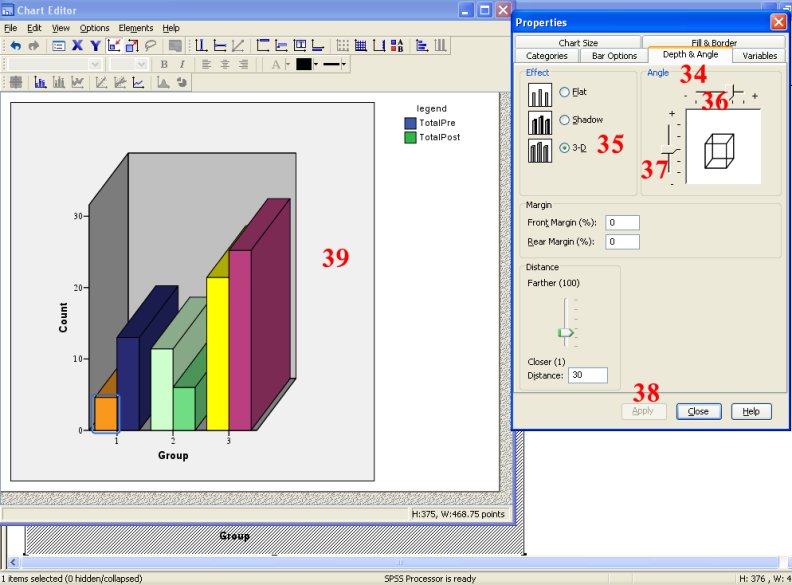Viewport: 792px width, 585px height.
Task: Align text to the right
Action: point(243,64)
